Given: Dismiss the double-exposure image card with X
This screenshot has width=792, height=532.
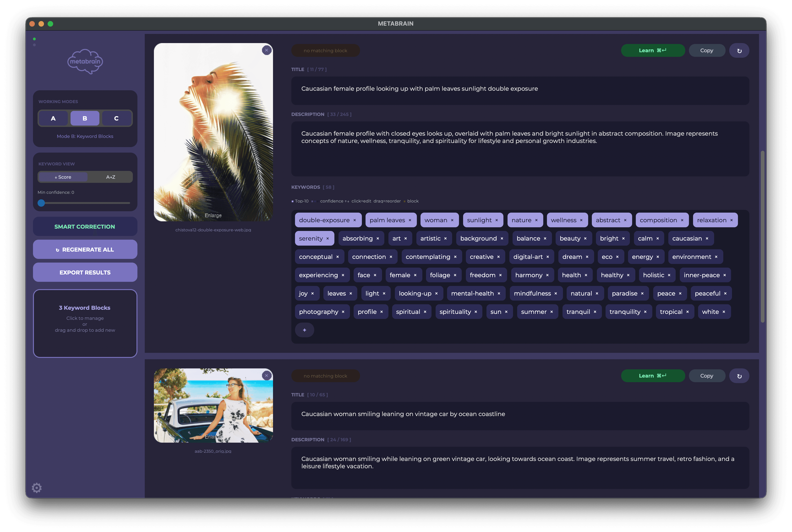Looking at the screenshot, I should pyautogui.click(x=267, y=50).
